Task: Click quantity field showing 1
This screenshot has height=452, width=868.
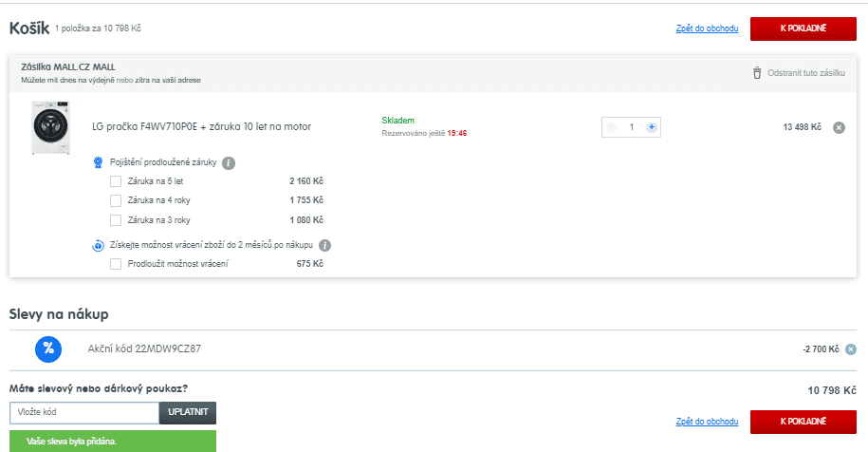Action: [x=631, y=127]
